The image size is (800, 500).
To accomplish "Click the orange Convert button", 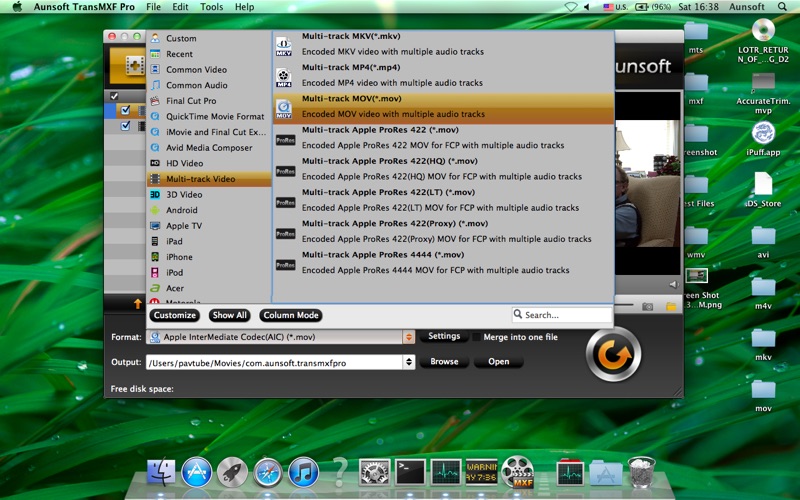I will coord(613,353).
